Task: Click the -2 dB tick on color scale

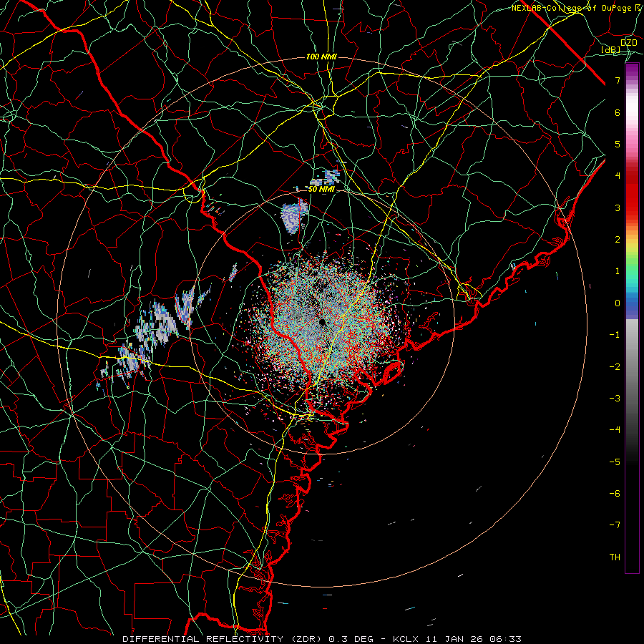Action: click(615, 367)
